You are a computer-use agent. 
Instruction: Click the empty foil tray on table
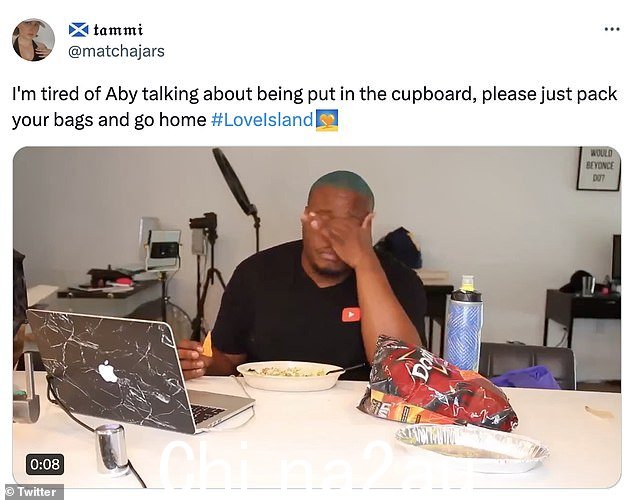[x=472, y=448]
